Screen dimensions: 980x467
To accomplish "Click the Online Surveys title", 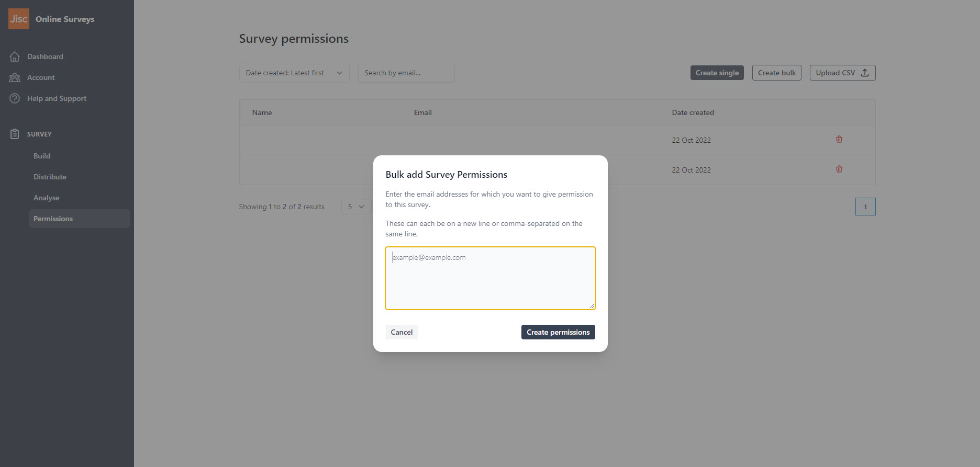I will coord(65,19).
